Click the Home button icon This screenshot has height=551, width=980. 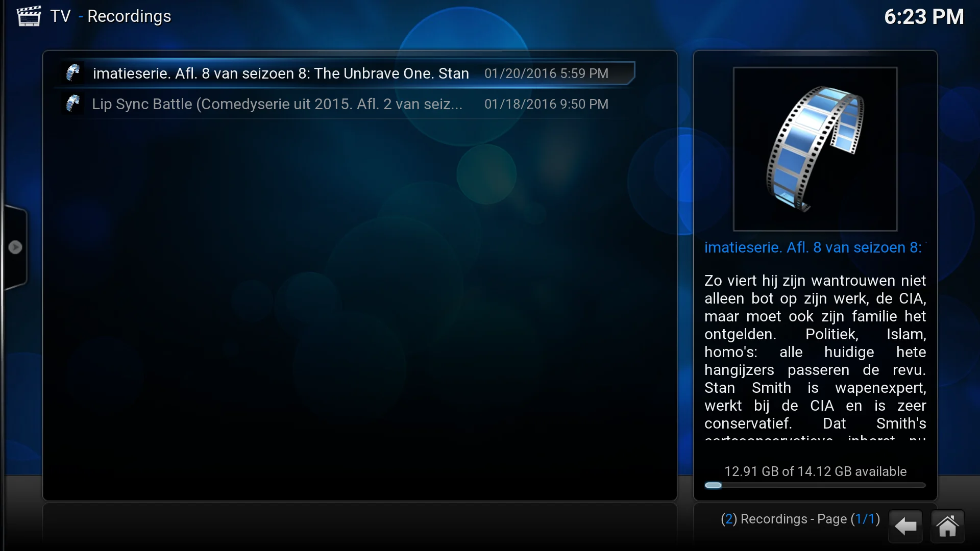(947, 527)
